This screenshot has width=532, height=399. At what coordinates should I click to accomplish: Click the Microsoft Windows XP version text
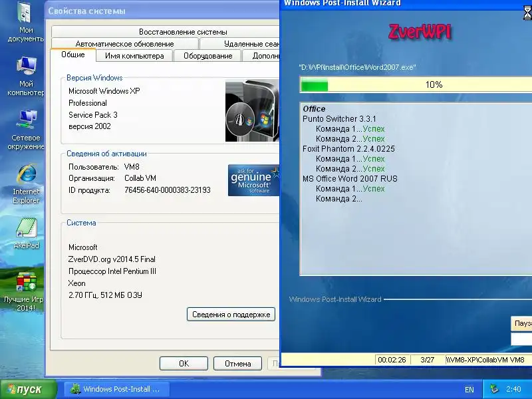tap(104, 91)
